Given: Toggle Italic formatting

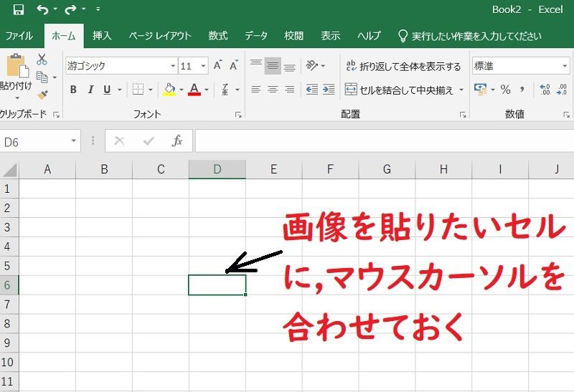Looking at the screenshot, I should pyautogui.click(x=90, y=90).
